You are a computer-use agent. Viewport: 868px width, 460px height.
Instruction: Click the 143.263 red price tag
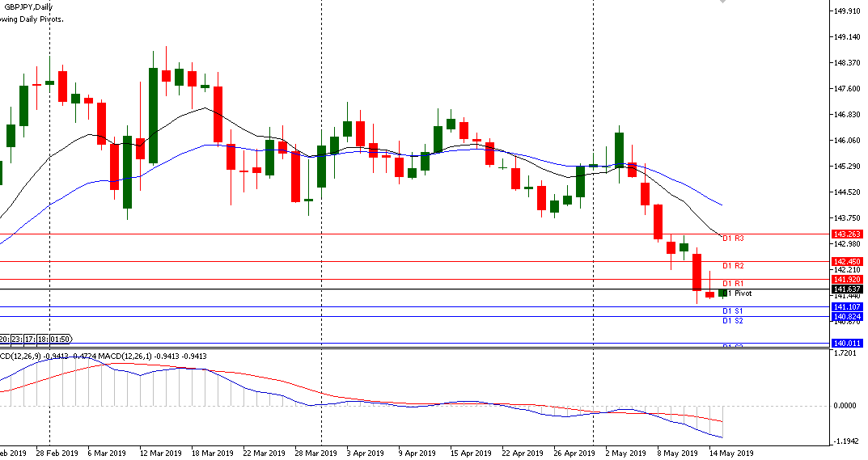pyautogui.click(x=846, y=234)
